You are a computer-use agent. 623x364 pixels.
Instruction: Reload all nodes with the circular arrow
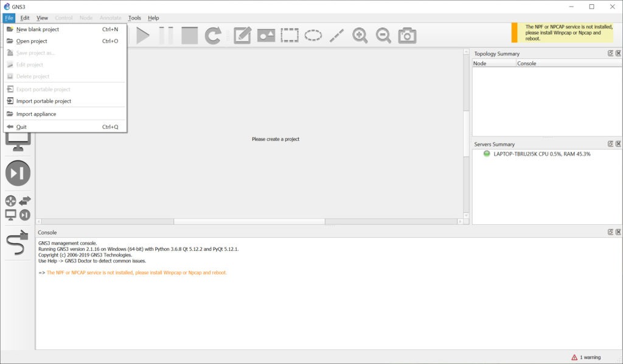point(213,36)
